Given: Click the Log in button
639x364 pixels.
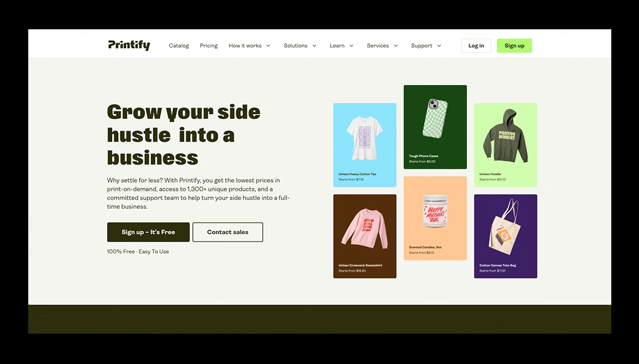Looking at the screenshot, I should [x=476, y=46].
